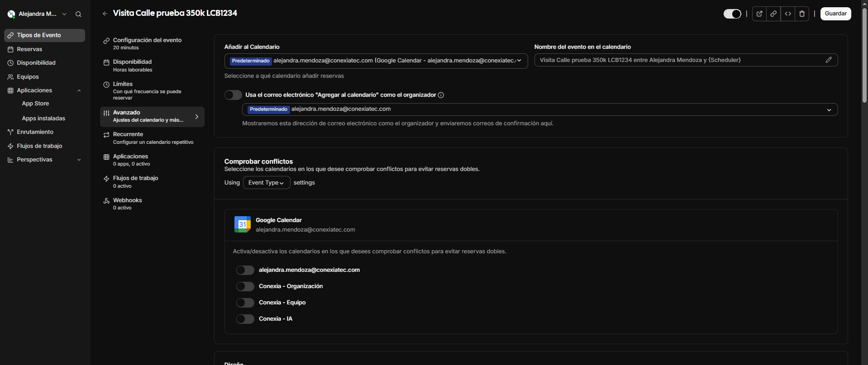Viewport: 868px width, 365px height.
Task: Open the Añadir al Calendario dropdown
Action: coord(376,61)
